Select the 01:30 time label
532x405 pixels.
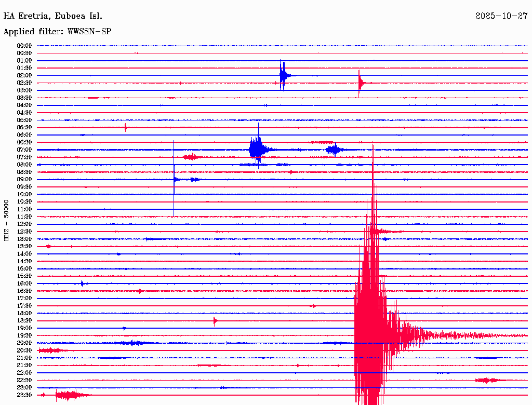coord(24,68)
